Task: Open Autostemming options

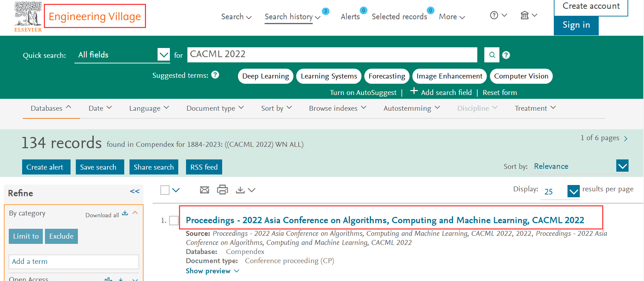Action: [412, 108]
